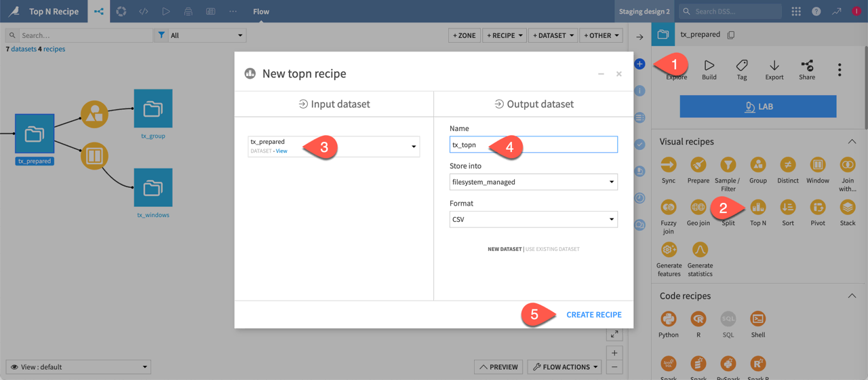Open the more options ellipsis in top bar
Viewport: 868px width, 380px height.
(x=233, y=12)
